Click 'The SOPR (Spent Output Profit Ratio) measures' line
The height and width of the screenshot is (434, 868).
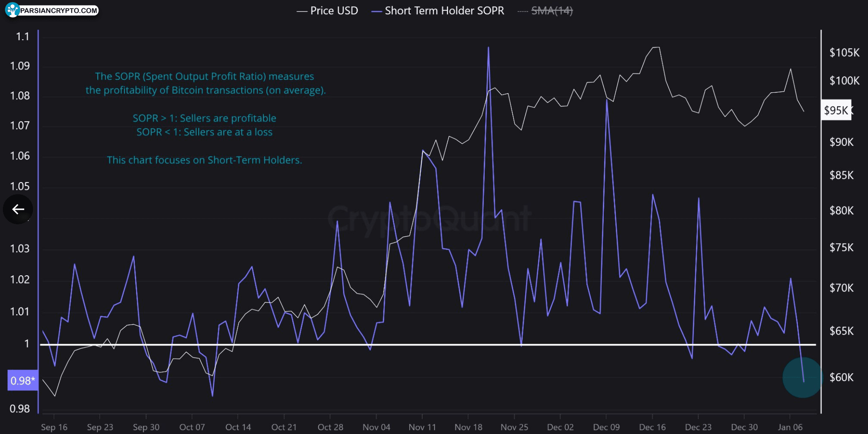(x=204, y=76)
